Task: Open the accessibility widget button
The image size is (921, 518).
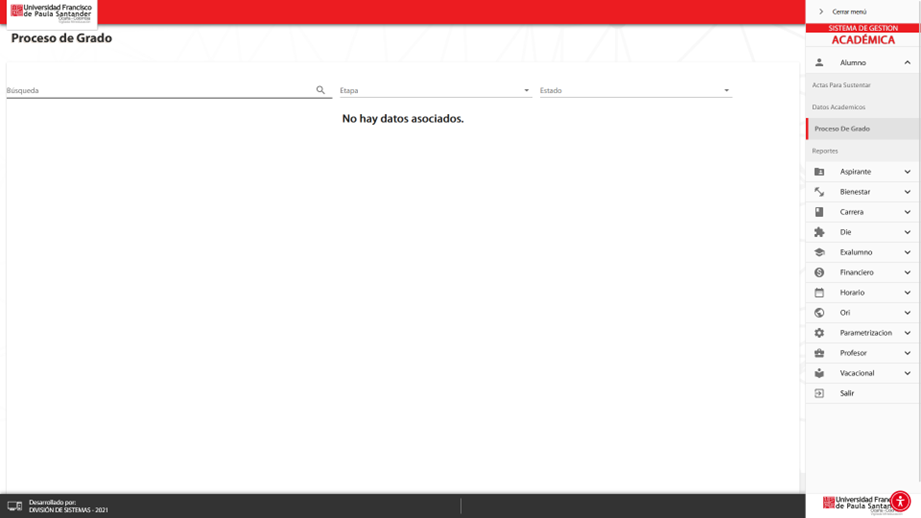Action: [x=900, y=501]
